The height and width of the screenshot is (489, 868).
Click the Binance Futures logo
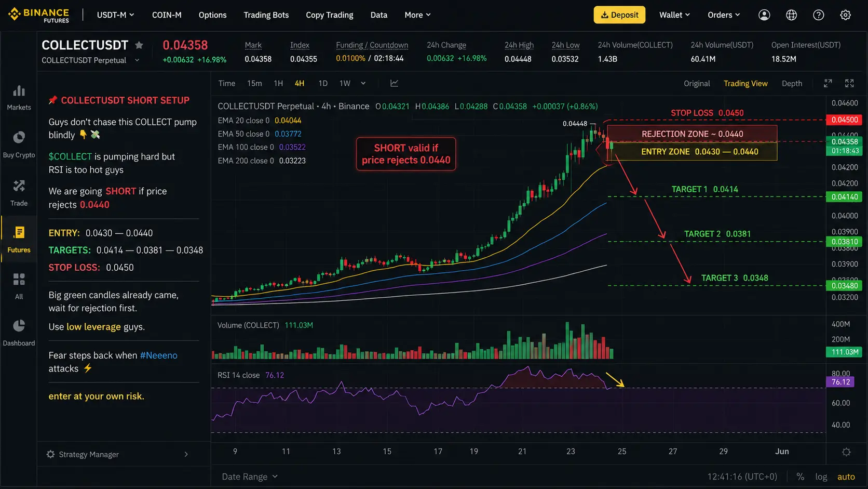(38, 15)
